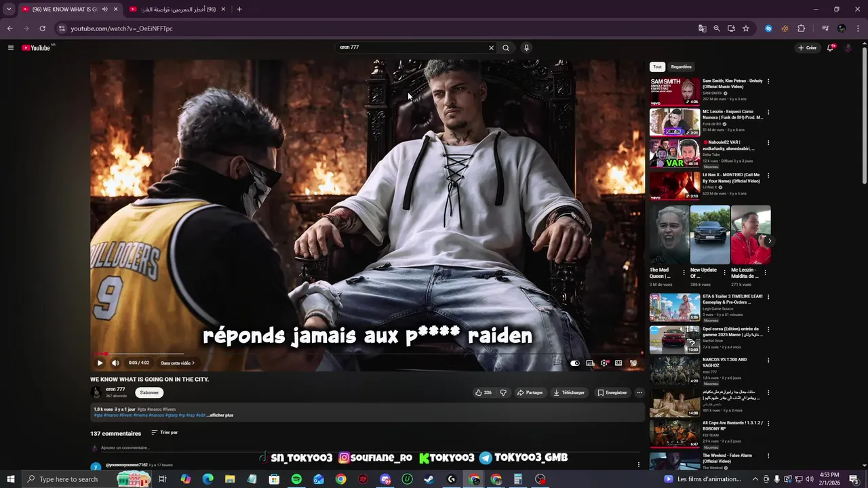Switch to theater mode view
This screenshot has width=868, height=488.
point(618,363)
